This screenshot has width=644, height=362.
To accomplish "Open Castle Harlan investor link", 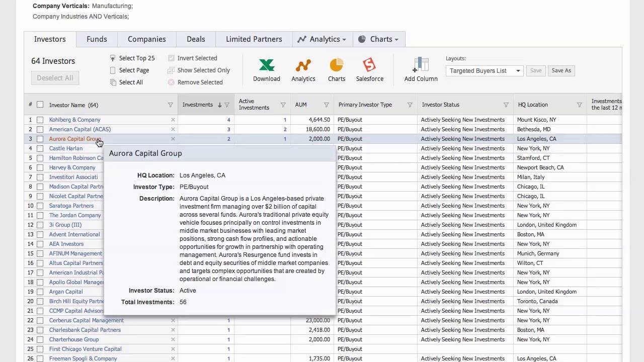I will 66,148.
